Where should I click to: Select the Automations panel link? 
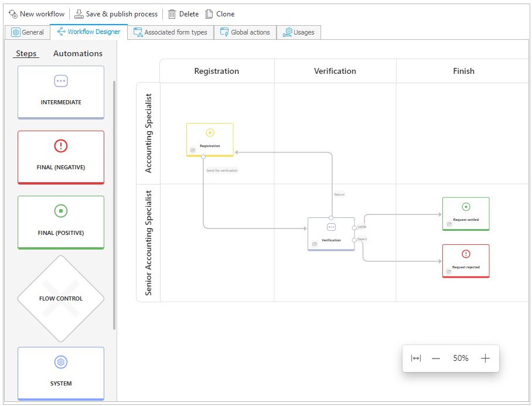pyautogui.click(x=78, y=53)
